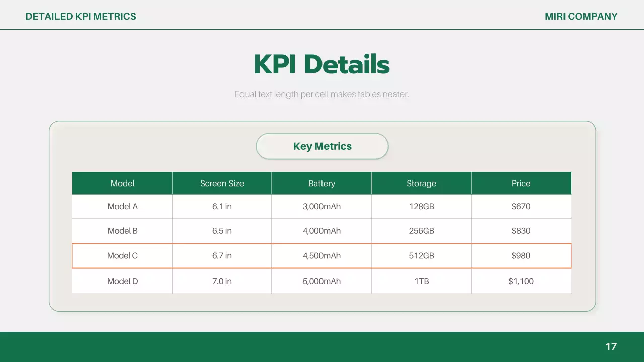The height and width of the screenshot is (362, 644).
Task: Click the $1,100 price cell
Action: (x=521, y=281)
